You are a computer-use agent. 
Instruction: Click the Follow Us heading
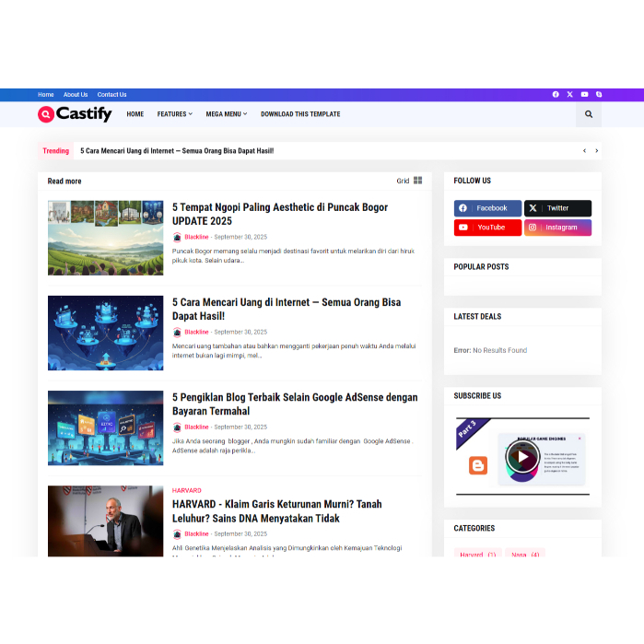coord(472,181)
